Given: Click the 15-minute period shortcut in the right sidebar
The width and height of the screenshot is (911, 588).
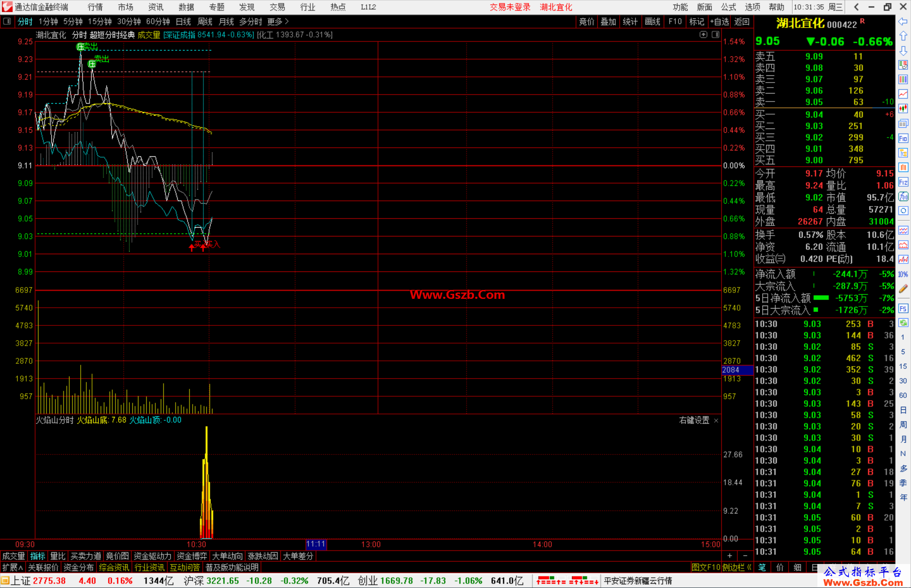Looking at the screenshot, I should tap(903, 366).
